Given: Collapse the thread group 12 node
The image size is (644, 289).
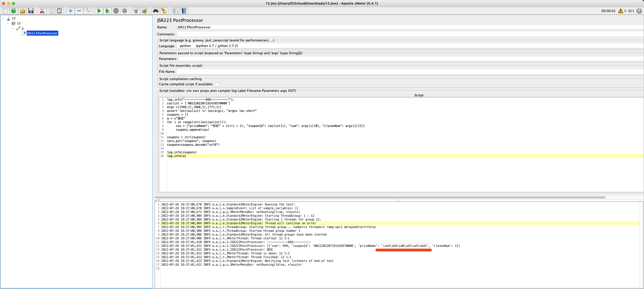Looking at the screenshot, I should tap(8, 23).
